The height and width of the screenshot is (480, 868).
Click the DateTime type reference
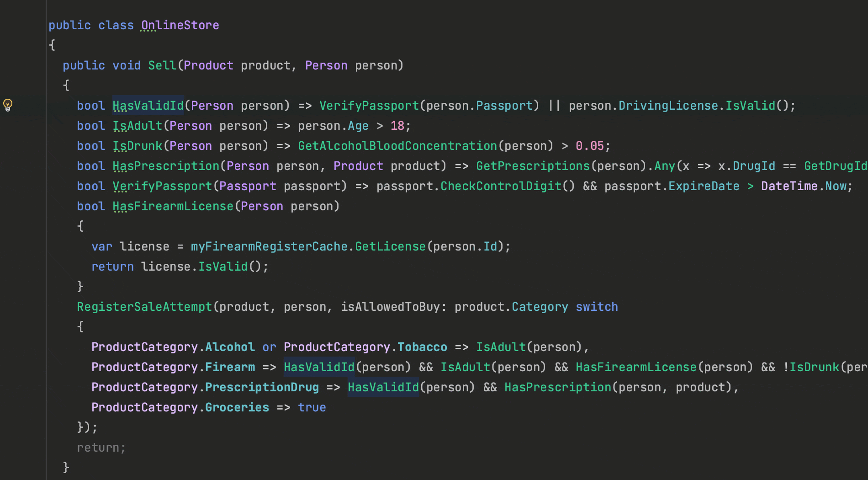(789, 186)
